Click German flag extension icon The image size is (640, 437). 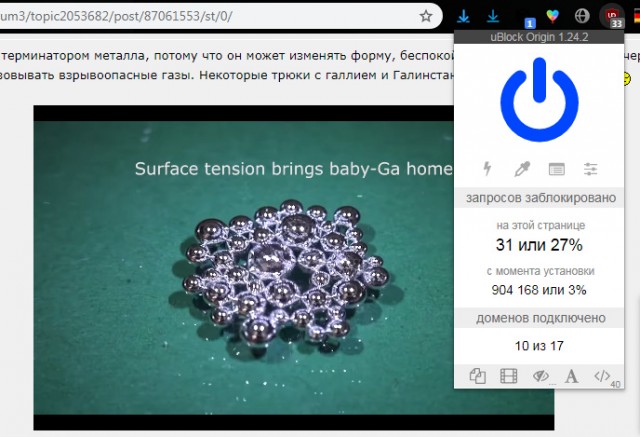(636, 17)
